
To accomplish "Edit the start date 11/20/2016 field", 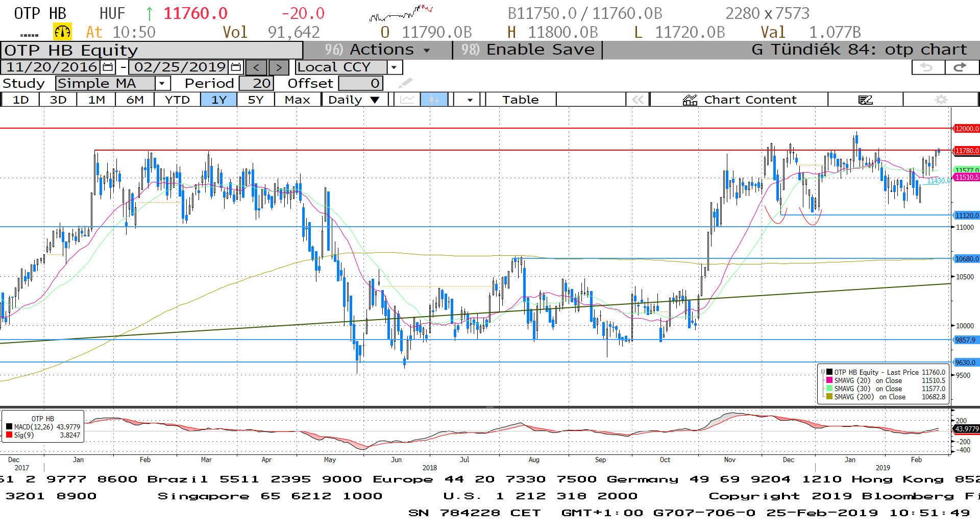I will click(x=52, y=67).
